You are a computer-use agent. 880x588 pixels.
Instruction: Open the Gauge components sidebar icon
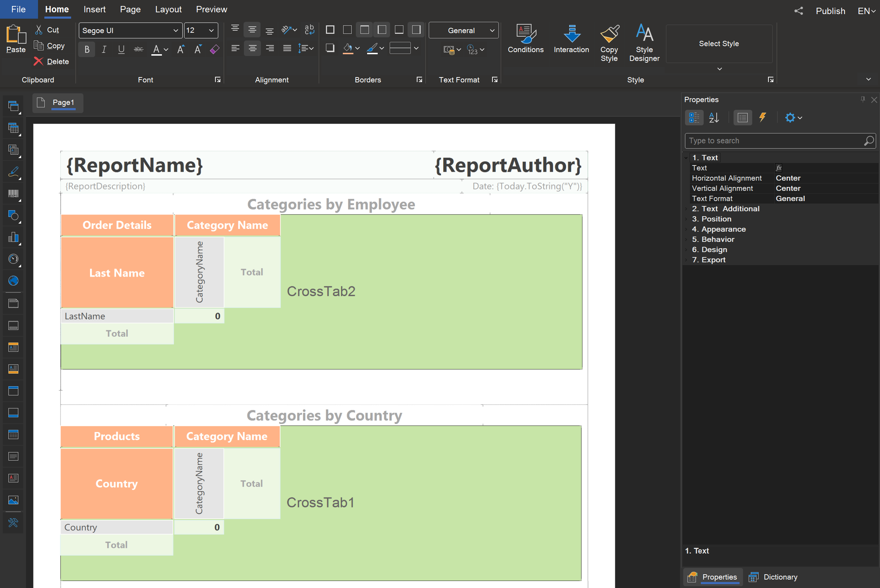tap(13, 259)
